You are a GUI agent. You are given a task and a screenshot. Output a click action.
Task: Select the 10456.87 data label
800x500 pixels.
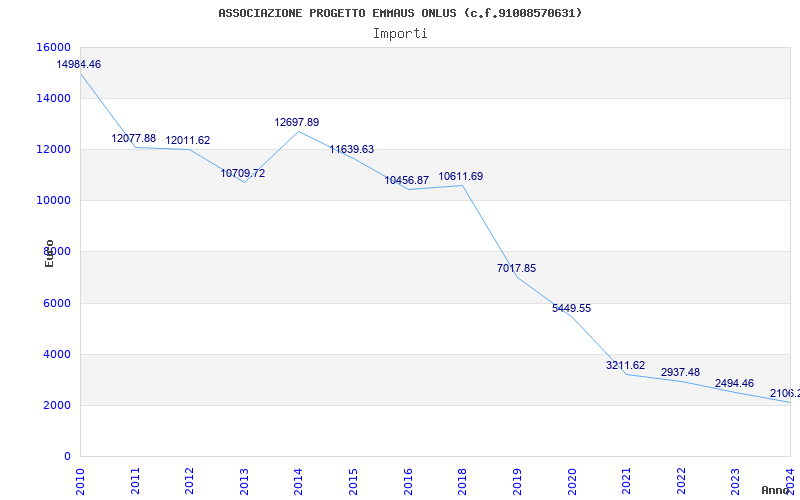(x=407, y=181)
